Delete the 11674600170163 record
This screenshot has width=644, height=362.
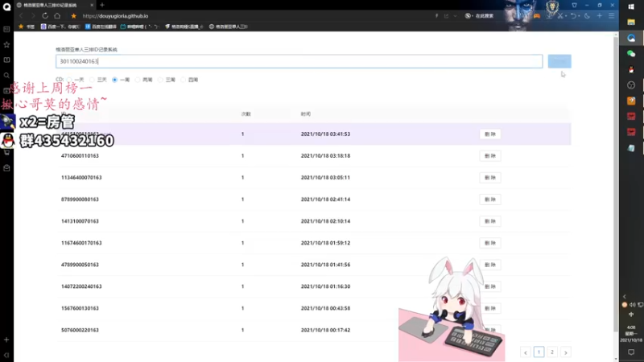[490, 243]
